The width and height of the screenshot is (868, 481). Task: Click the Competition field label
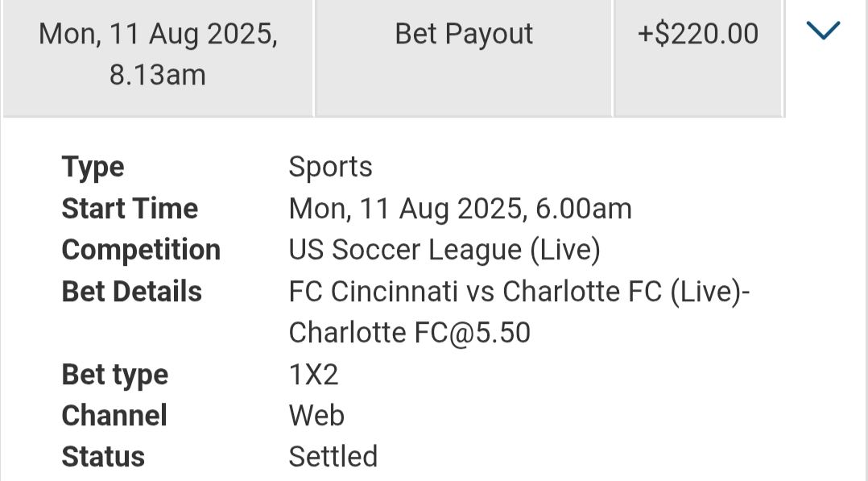coord(141,250)
